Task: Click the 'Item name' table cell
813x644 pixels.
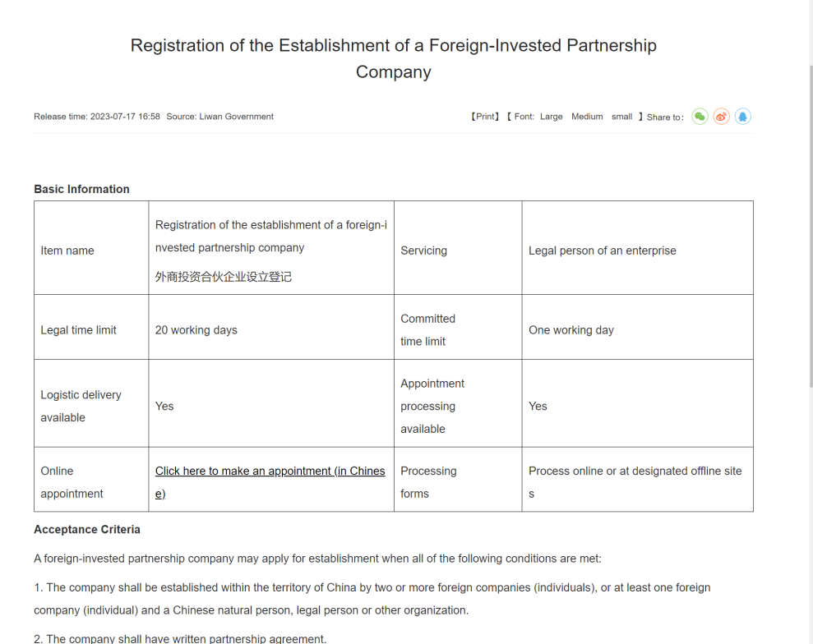Action: [67, 251]
